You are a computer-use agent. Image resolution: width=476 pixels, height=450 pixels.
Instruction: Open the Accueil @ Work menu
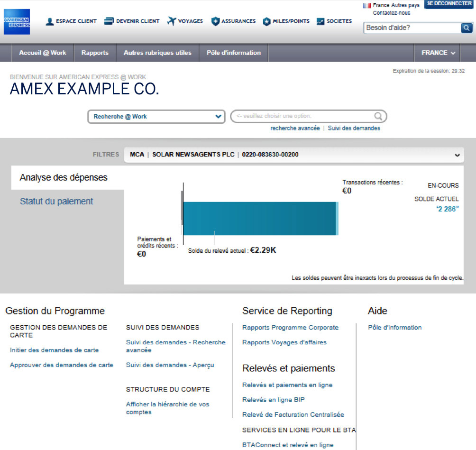(x=43, y=53)
